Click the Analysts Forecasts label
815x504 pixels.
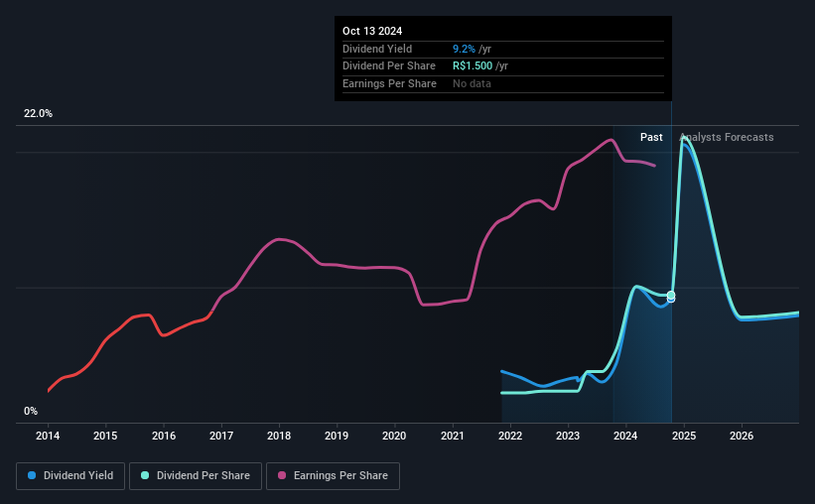point(727,137)
